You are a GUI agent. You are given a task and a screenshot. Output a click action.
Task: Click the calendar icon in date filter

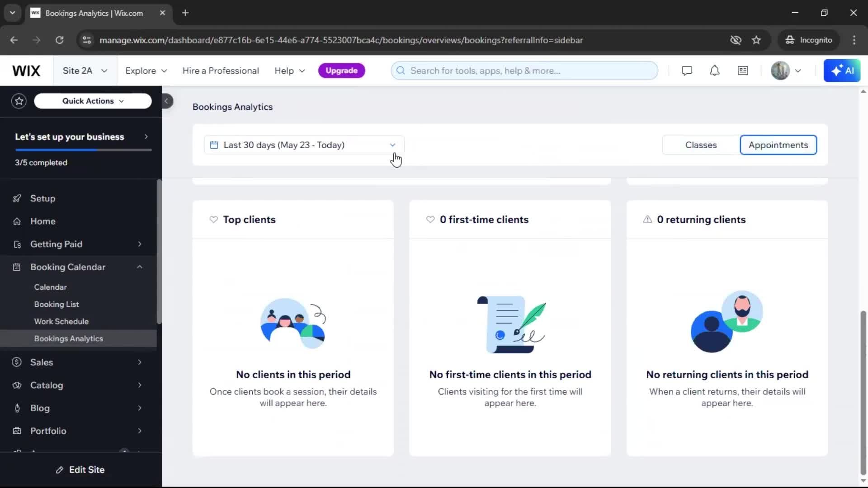(214, 145)
